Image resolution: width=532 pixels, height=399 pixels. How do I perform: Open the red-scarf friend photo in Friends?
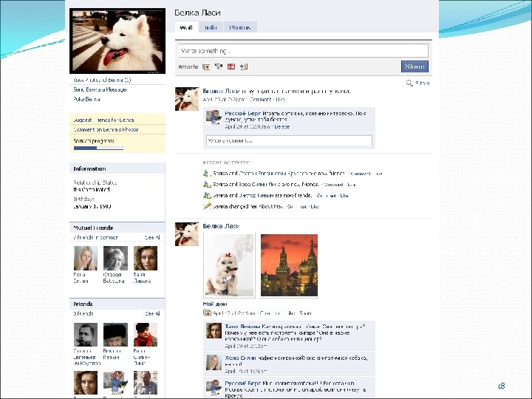point(146,335)
